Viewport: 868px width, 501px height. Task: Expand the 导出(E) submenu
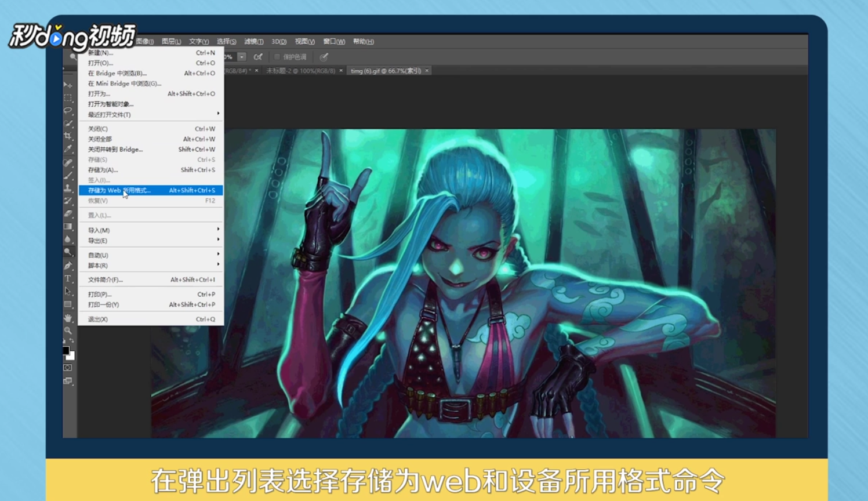point(151,241)
